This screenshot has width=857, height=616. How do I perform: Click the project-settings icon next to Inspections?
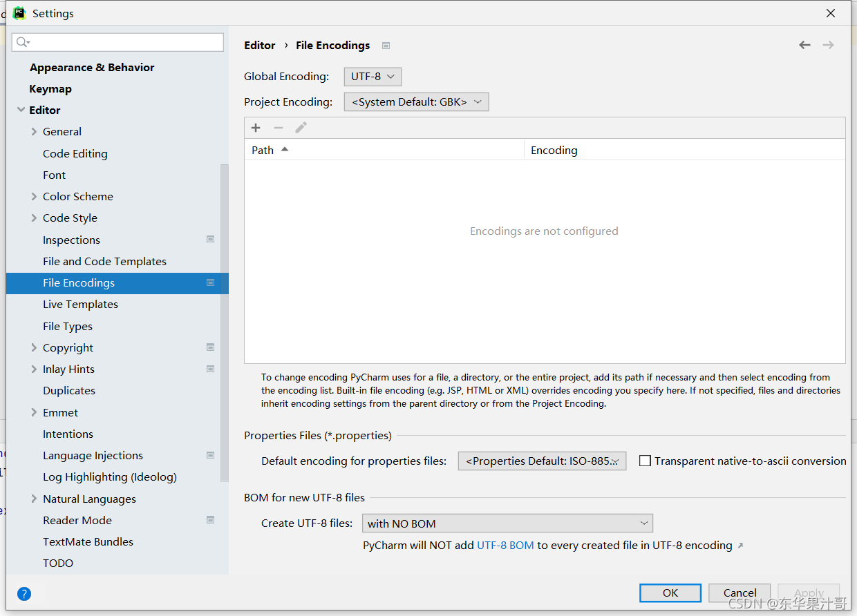click(x=211, y=239)
